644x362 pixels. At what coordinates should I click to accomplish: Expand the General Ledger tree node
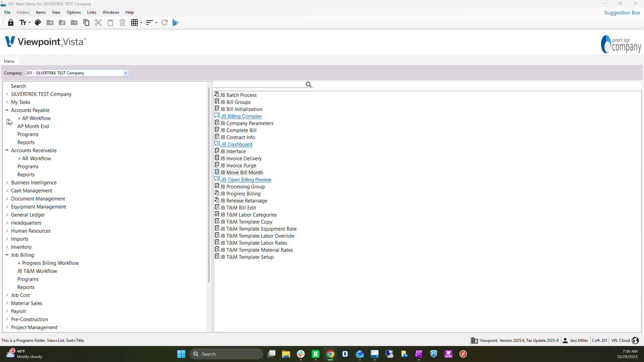tap(7, 215)
